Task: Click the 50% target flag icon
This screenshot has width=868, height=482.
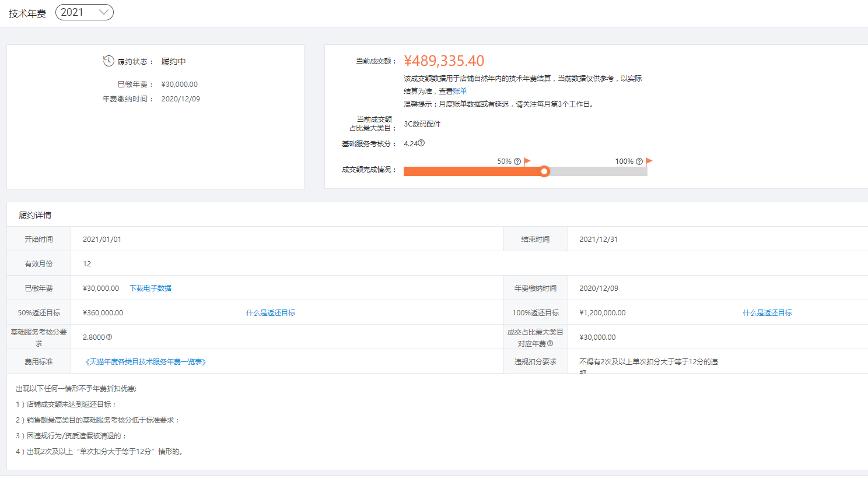Action: coord(527,161)
